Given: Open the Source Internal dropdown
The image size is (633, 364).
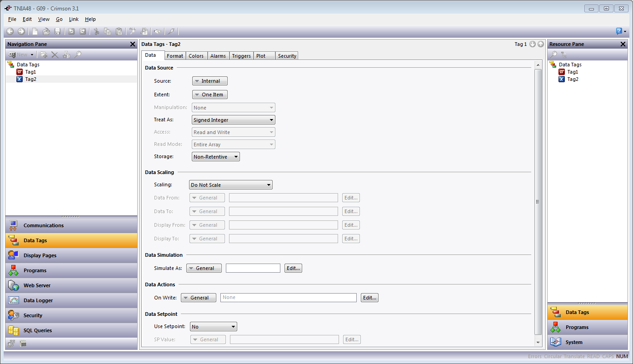Looking at the screenshot, I should (x=210, y=81).
